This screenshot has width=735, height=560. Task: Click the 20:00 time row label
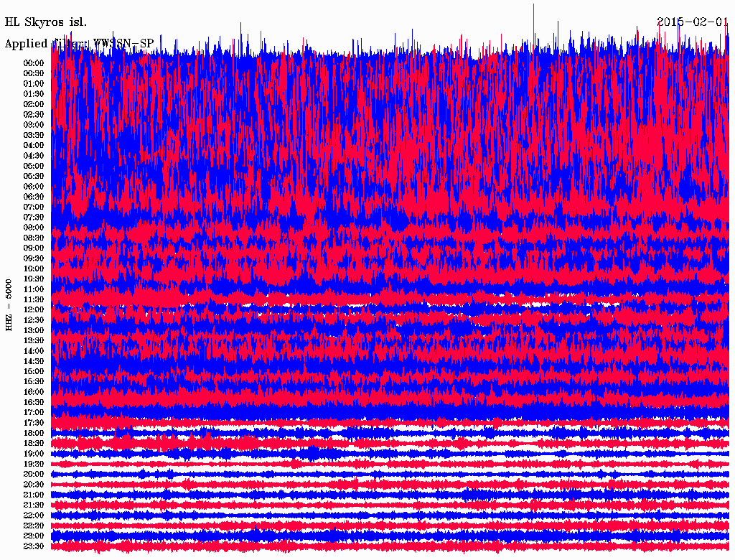pyautogui.click(x=34, y=475)
